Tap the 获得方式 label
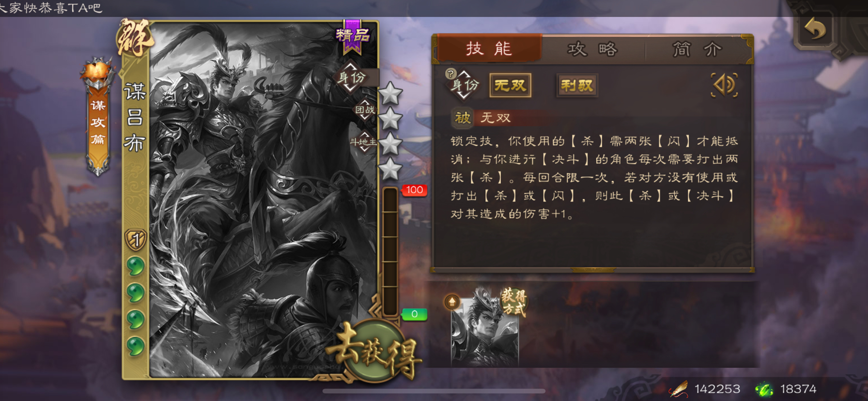Viewport: 868px width, 401px height. click(513, 302)
